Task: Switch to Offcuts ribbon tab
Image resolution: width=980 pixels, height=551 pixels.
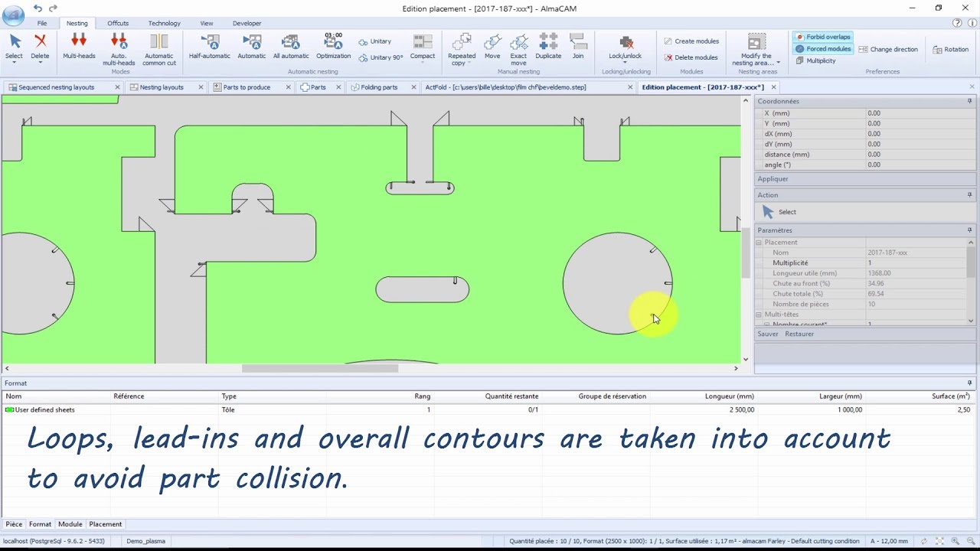Action: pos(118,24)
